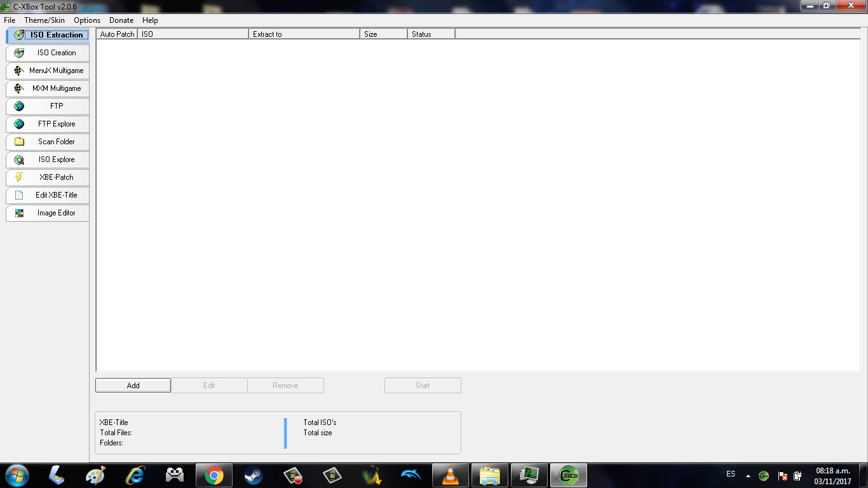Open the Scan Folder tool
Image resolution: width=868 pixels, height=488 pixels.
click(48, 142)
